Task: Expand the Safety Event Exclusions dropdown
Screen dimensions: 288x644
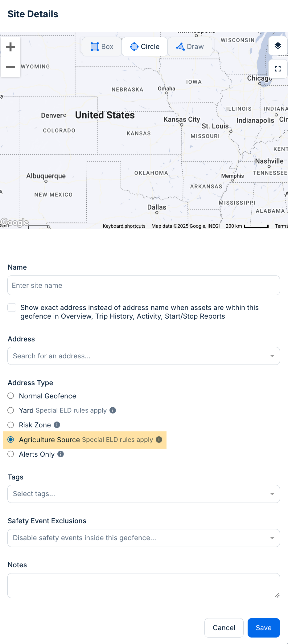Action: click(x=272, y=538)
